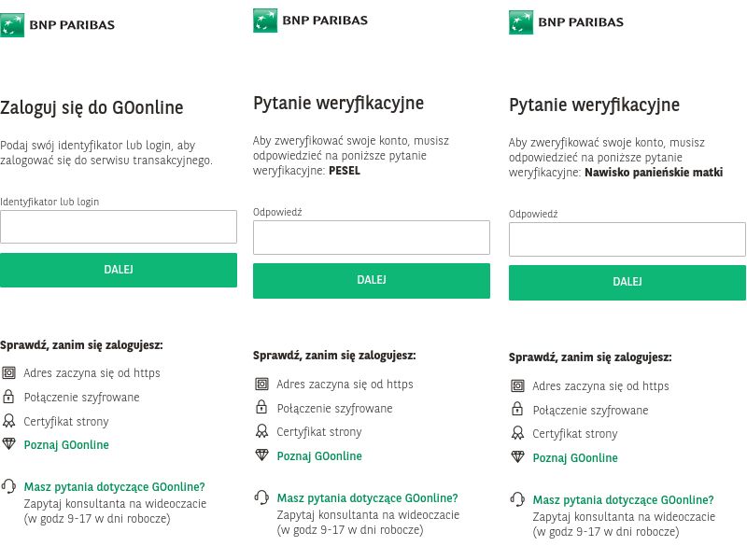Click the Identyfikator lub login input field
The width and height of the screenshot is (747, 560).
(x=119, y=226)
